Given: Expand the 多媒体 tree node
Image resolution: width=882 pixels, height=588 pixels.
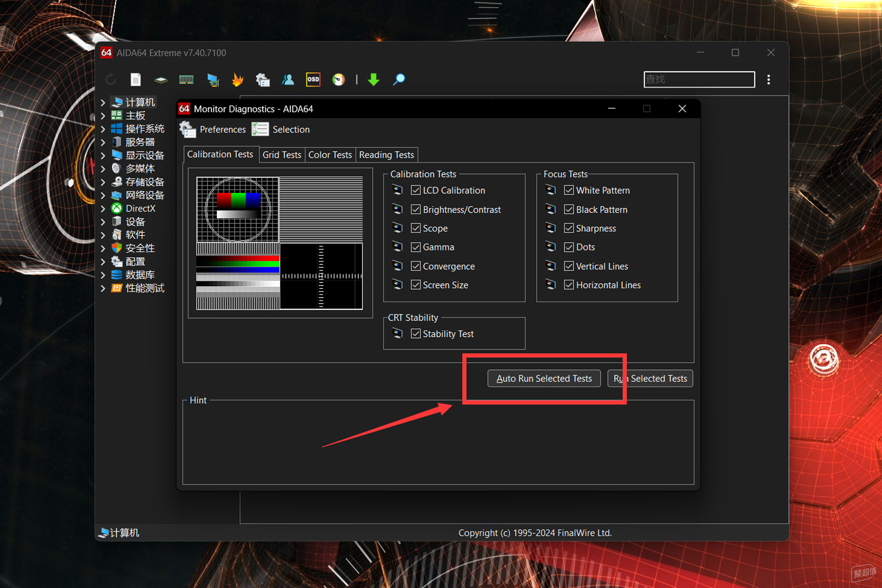Looking at the screenshot, I should tap(103, 169).
